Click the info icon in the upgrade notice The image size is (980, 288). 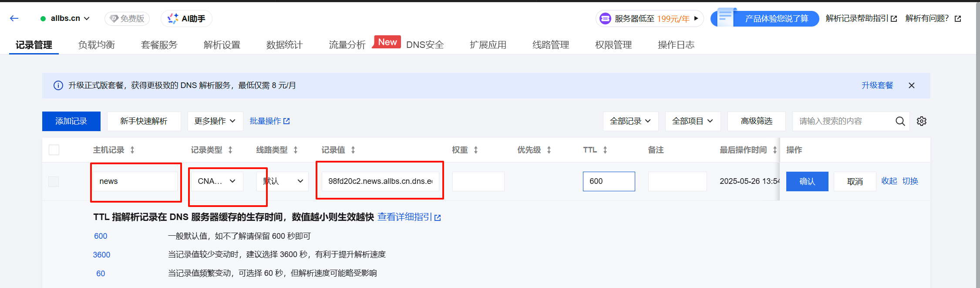[x=58, y=85]
